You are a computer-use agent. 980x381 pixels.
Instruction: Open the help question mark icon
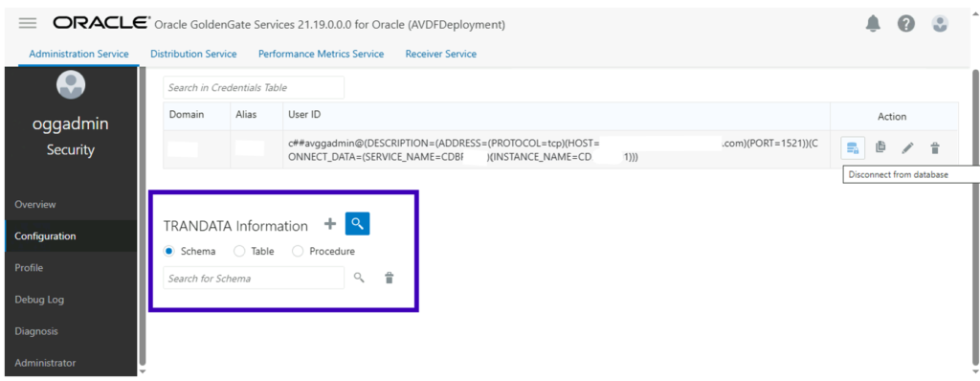pyautogui.click(x=906, y=24)
